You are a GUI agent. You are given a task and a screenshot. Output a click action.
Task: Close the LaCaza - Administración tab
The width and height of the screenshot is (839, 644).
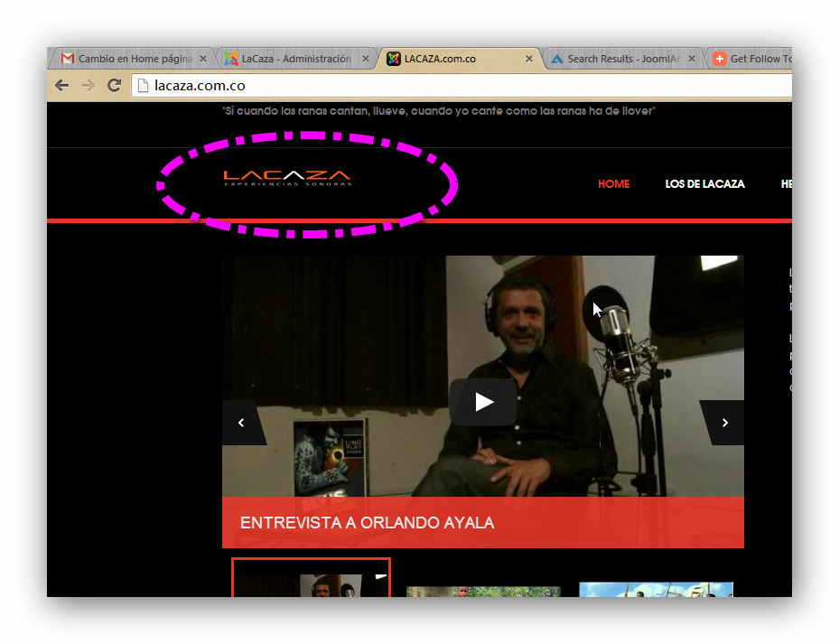click(x=366, y=59)
